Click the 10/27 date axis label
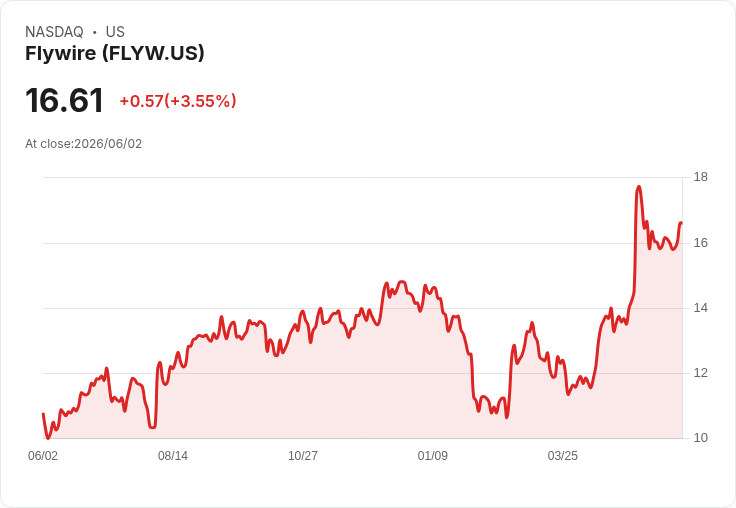736x508 pixels. tap(303, 455)
